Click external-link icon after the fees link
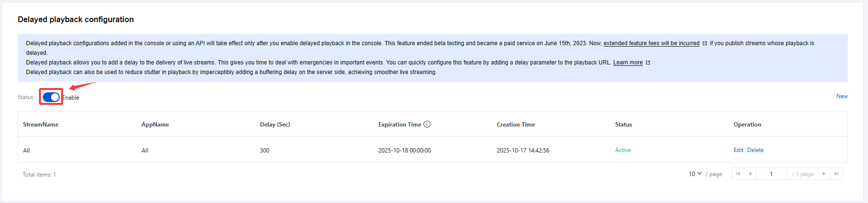 [705, 43]
